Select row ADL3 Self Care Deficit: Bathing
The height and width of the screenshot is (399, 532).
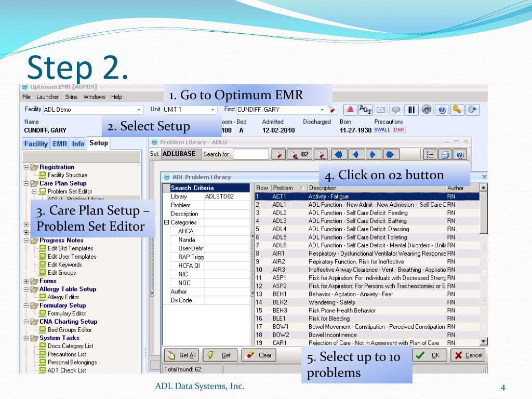[367, 221]
